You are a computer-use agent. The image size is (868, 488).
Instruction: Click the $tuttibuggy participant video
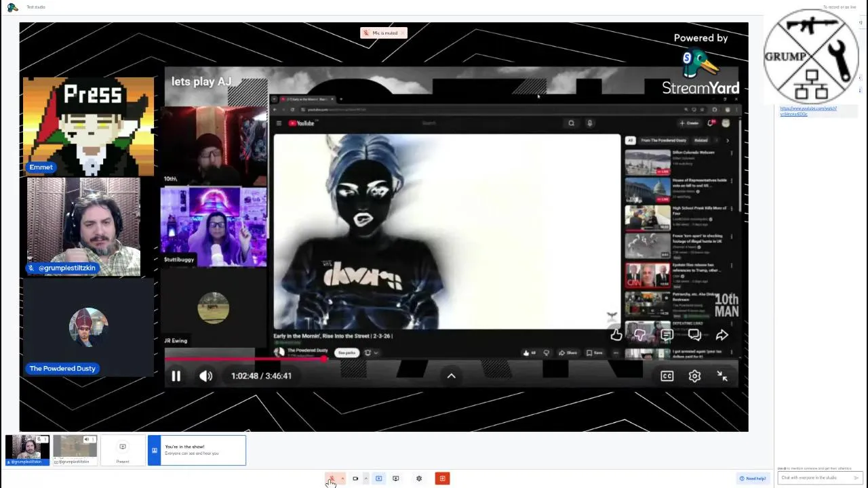(x=214, y=227)
